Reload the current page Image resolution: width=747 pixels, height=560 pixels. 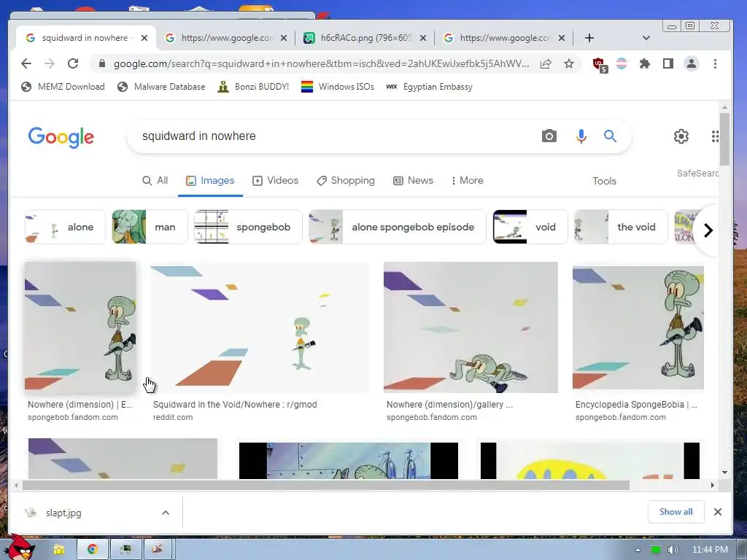(73, 63)
